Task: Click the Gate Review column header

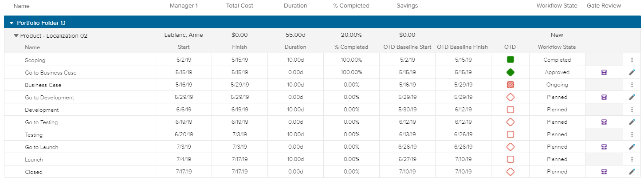Action: 604,6
